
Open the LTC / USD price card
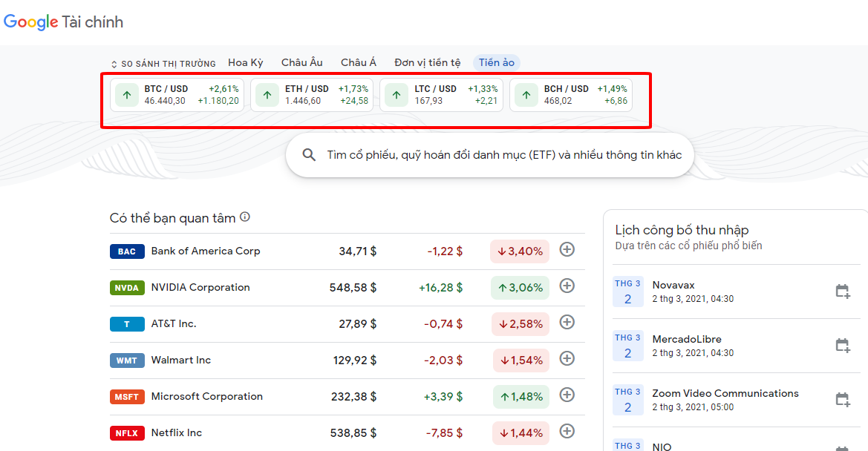pos(441,95)
